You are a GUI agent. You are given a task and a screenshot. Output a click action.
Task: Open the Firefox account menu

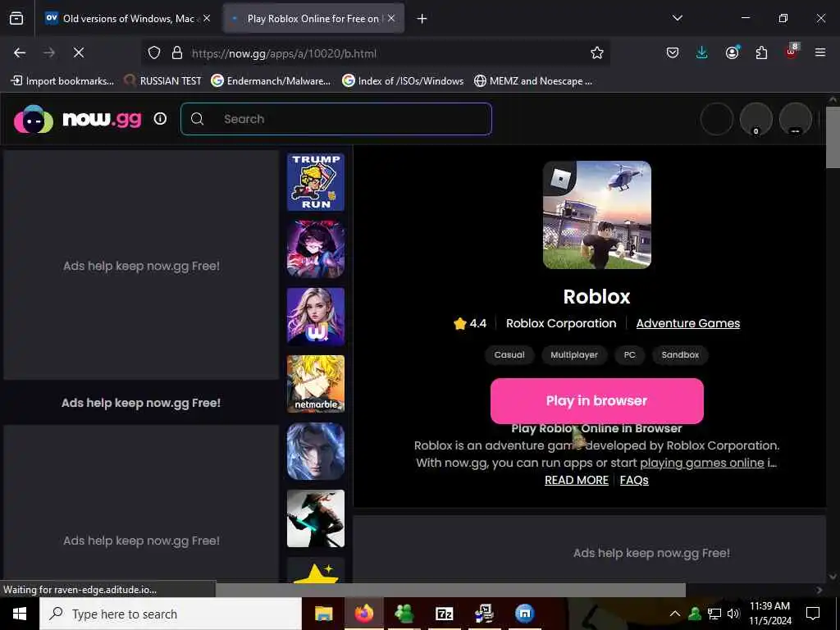coord(733,52)
